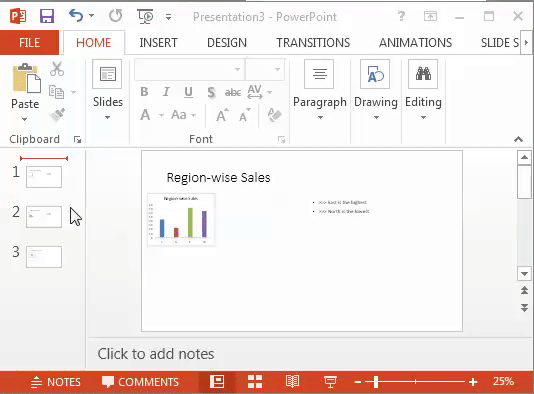Open the Clipboard dialog launcher
The height and width of the screenshot is (394, 534).
pos(78,139)
